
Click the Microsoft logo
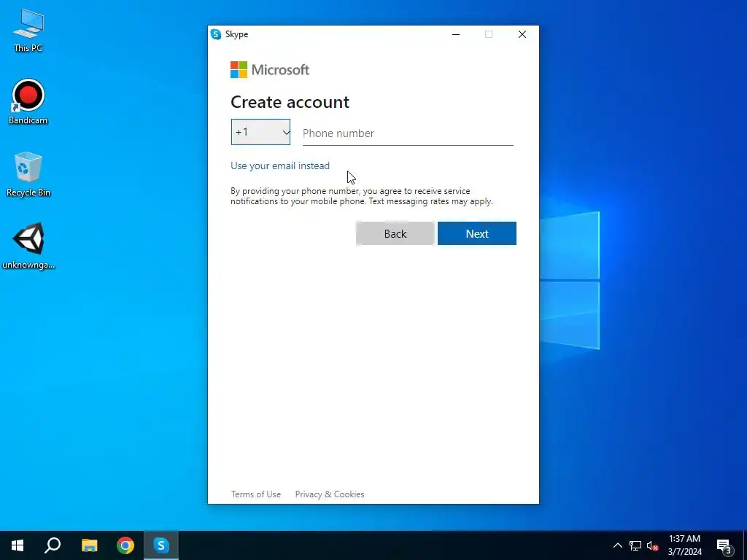tap(270, 69)
